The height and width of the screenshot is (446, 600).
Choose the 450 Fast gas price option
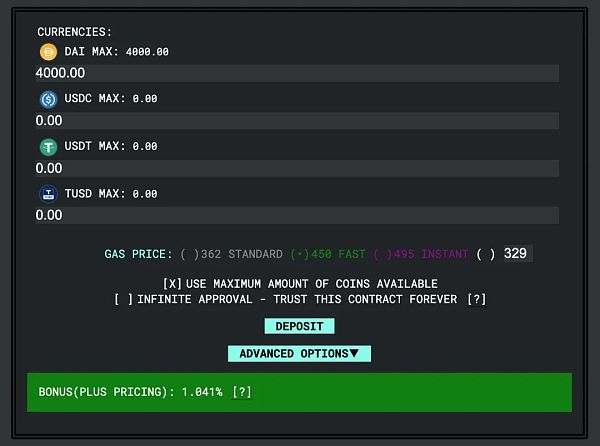click(x=297, y=254)
